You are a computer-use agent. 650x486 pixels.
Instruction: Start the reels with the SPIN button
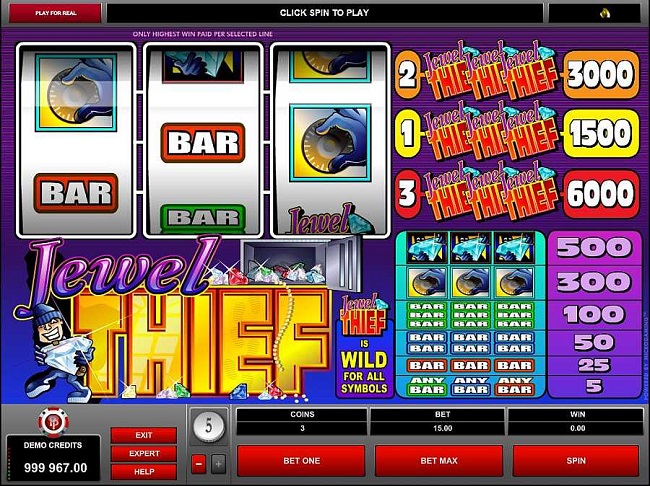pos(576,461)
